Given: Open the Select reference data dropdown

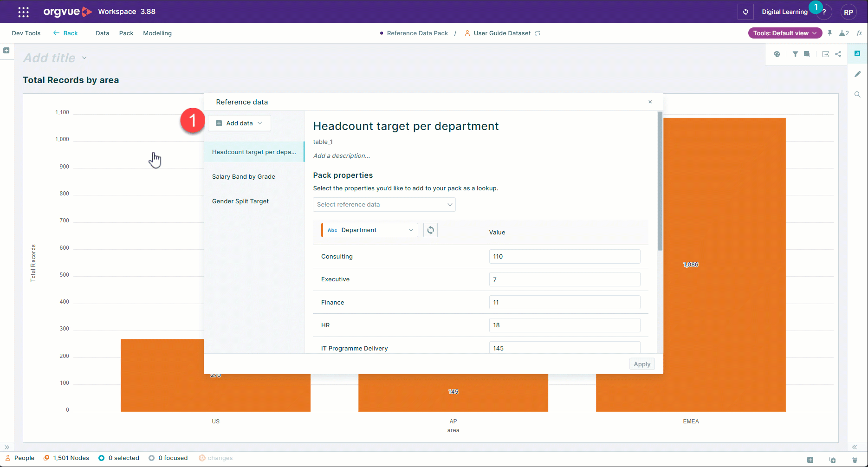Looking at the screenshot, I should pyautogui.click(x=384, y=204).
